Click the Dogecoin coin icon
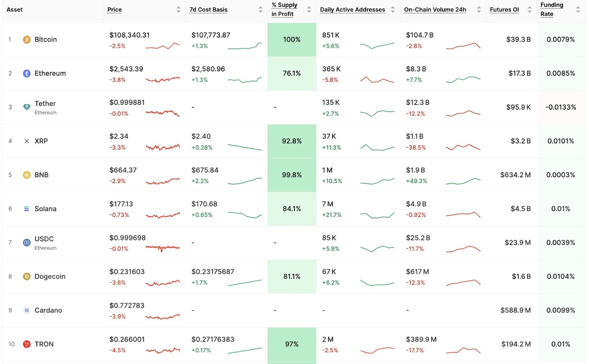This screenshot has height=364, width=589. (27, 276)
